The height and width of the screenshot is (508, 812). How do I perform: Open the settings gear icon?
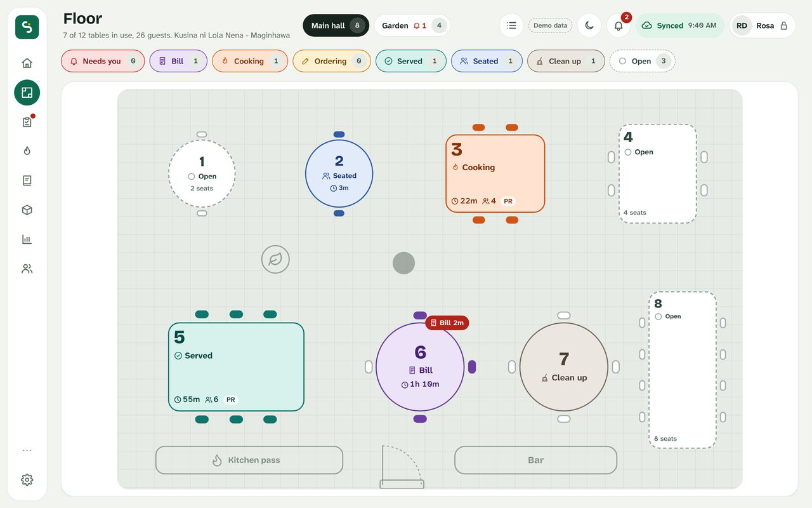[27, 480]
